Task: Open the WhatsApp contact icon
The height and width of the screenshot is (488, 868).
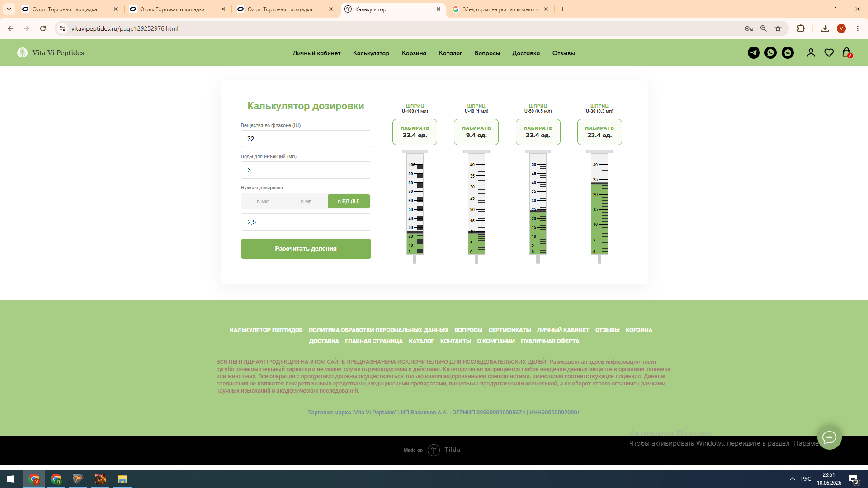Action: [x=770, y=53]
